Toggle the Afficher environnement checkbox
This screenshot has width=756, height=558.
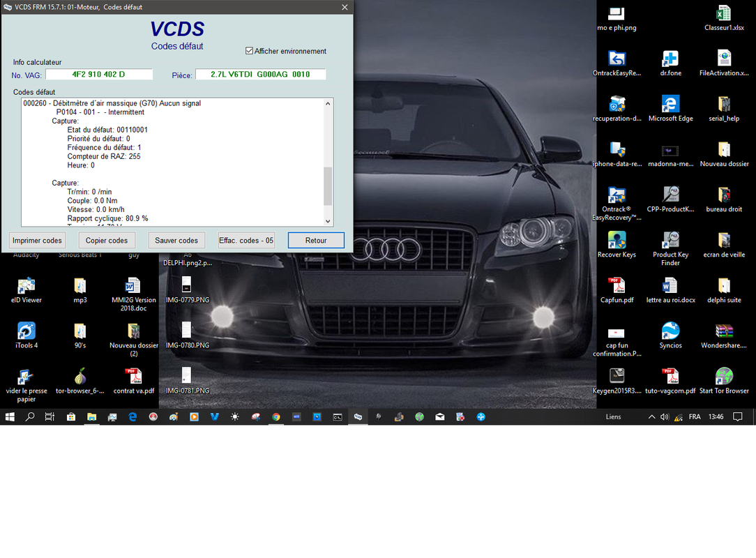click(x=249, y=51)
